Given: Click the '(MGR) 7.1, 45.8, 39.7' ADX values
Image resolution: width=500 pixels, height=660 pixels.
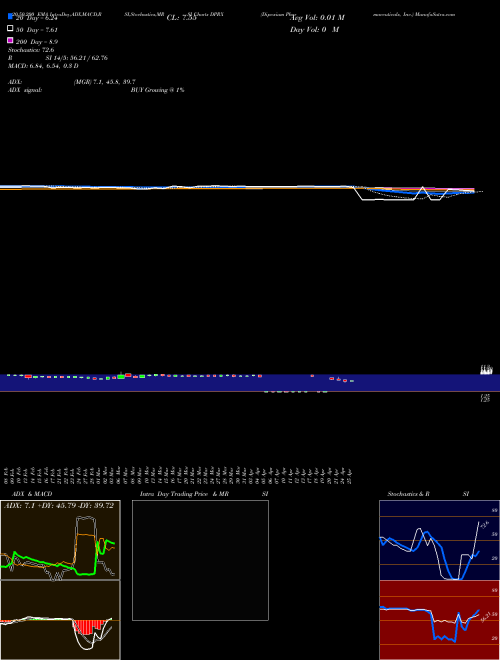Looking at the screenshot, I should (104, 82).
